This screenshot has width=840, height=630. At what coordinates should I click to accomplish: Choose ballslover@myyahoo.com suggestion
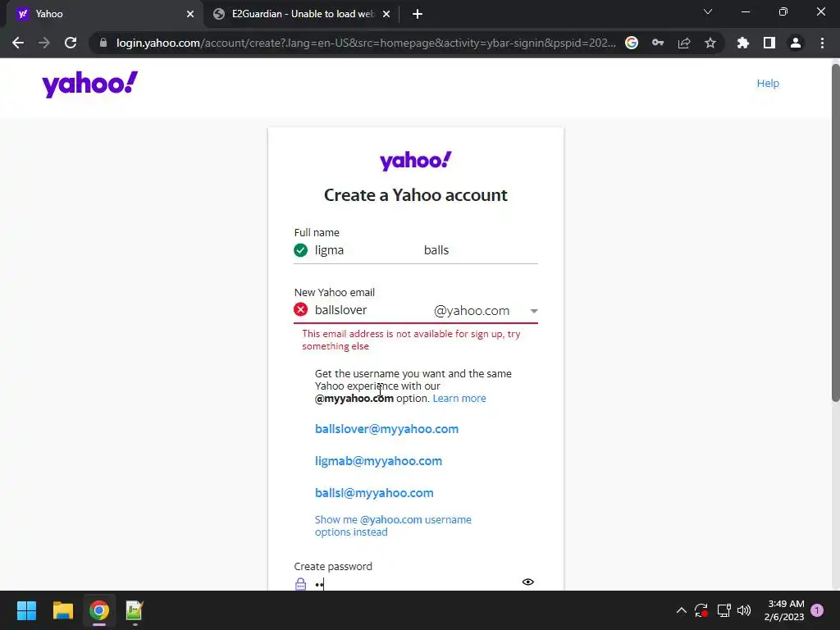(386, 429)
